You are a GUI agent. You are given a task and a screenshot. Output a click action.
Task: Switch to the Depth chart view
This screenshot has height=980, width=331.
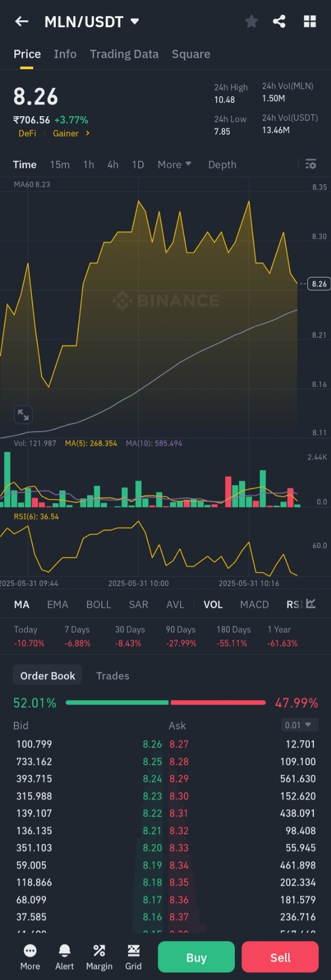(222, 164)
